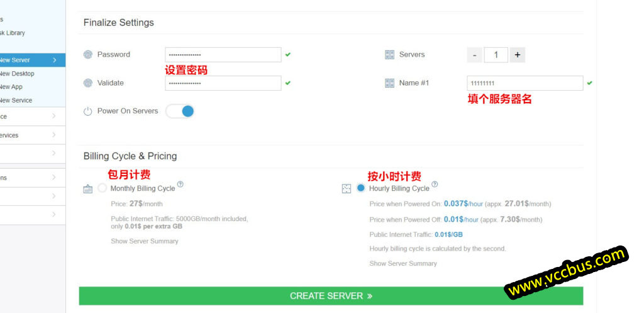Open help tooltip for Monthly Billing Cycle
This screenshot has height=313, width=644.
180,185
